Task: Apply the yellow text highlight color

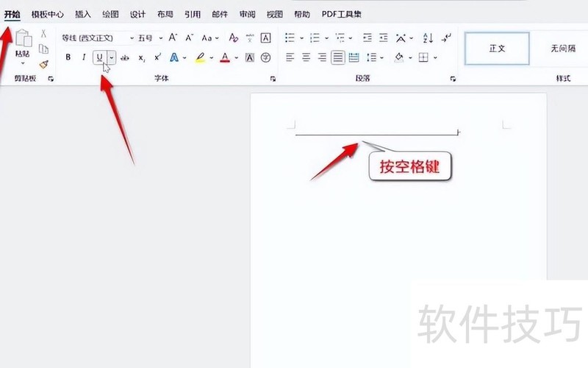Action: [201, 57]
